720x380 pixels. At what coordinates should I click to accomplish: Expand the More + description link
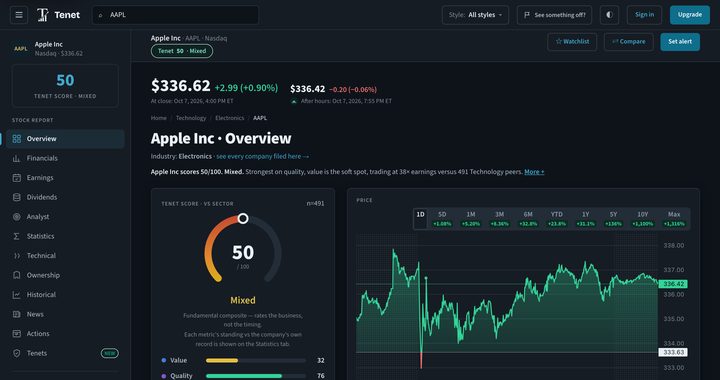pyautogui.click(x=534, y=172)
